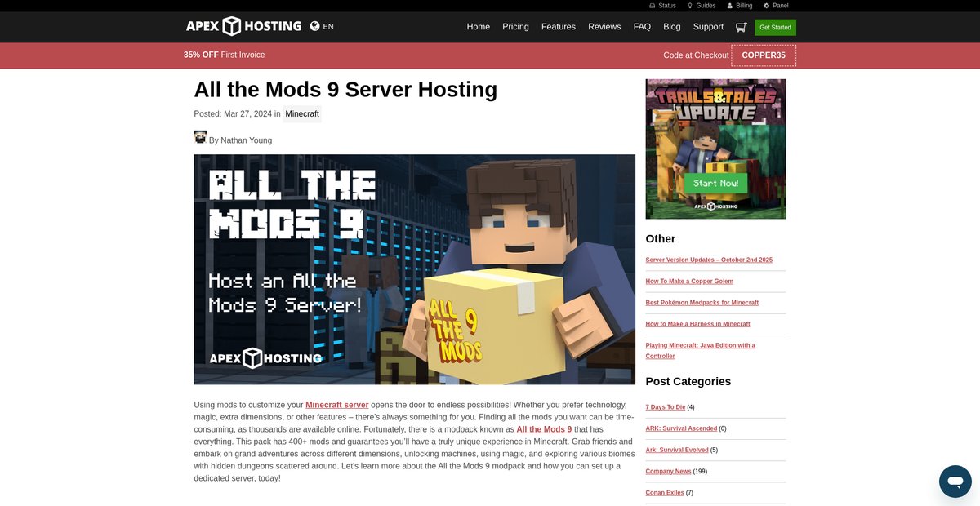Open How To Make a Copper Golem
This screenshot has width=980, height=506.
(x=689, y=281)
